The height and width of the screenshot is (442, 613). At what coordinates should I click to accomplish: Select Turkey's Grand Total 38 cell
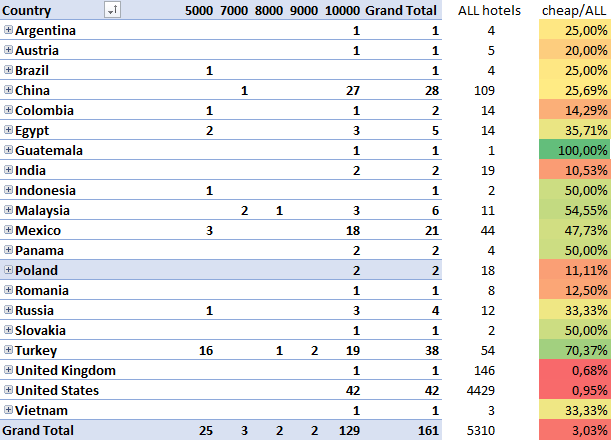coord(432,350)
